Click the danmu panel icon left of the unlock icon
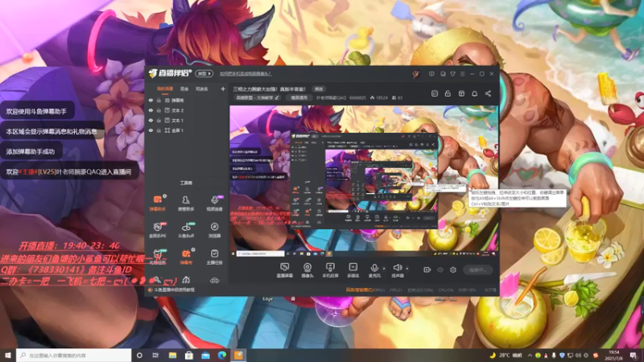 435,93
